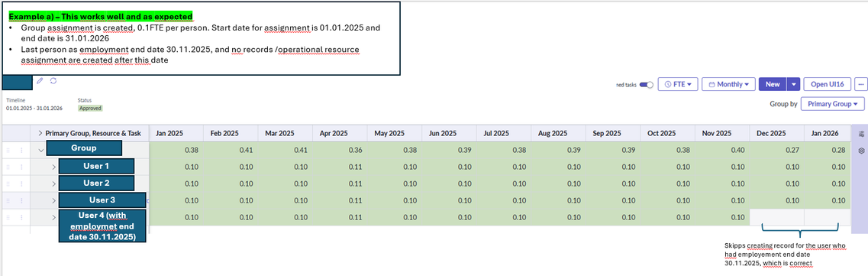868x276 pixels.
Task: Open the Primary Group dropdown under Group by
Action: click(833, 104)
